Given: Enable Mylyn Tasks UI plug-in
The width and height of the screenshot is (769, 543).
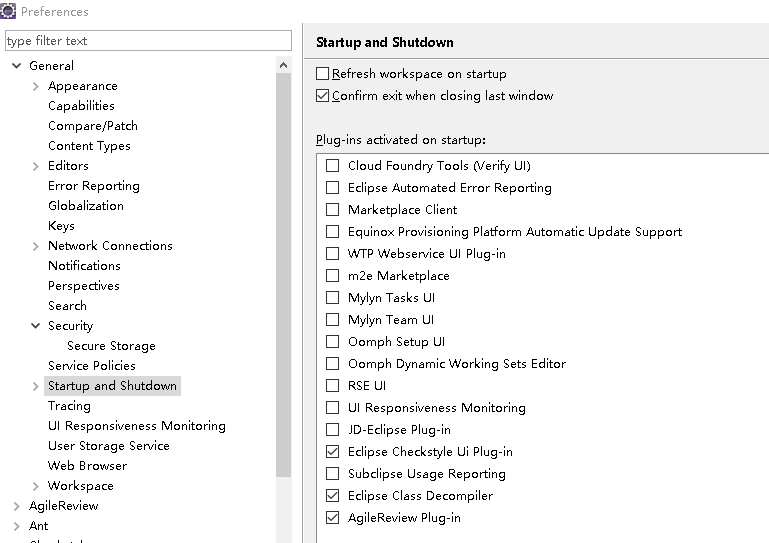Looking at the screenshot, I should point(333,298).
